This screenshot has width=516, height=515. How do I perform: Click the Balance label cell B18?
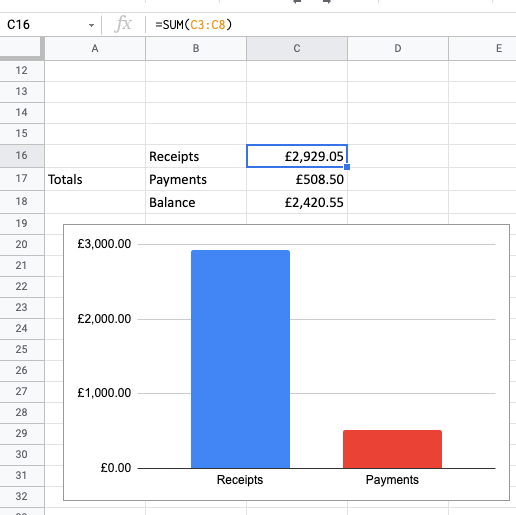pos(196,202)
